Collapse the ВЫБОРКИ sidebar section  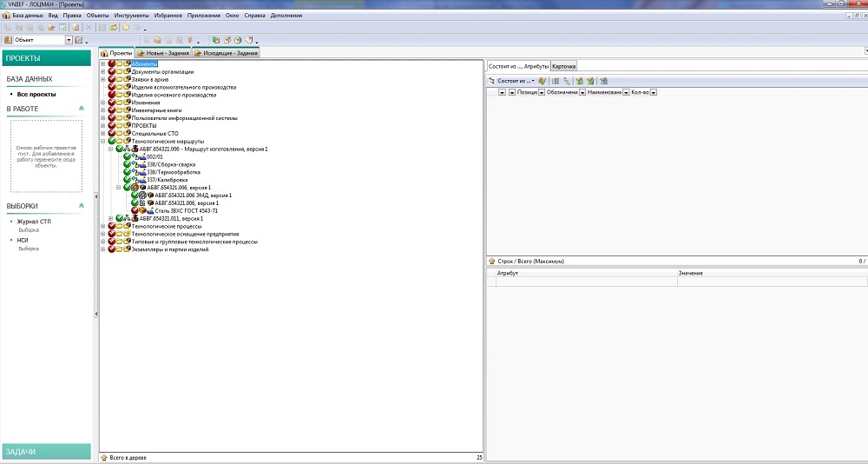point(82,206)
